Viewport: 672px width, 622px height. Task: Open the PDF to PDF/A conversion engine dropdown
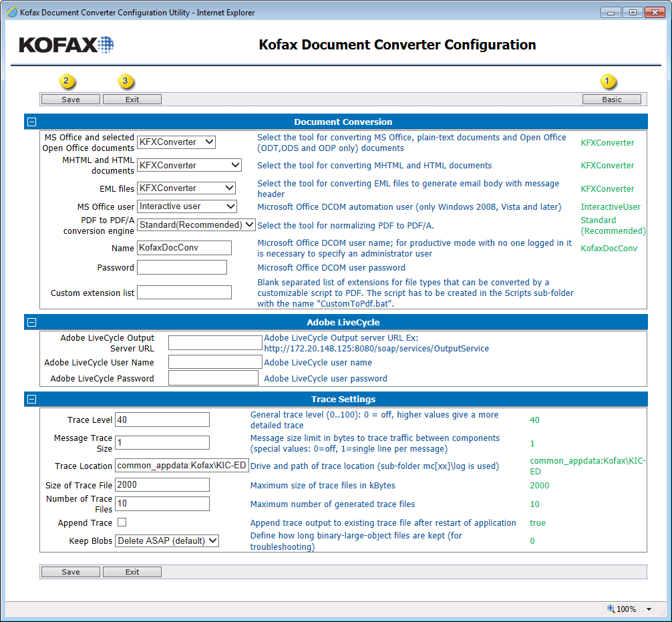(196, 225)
